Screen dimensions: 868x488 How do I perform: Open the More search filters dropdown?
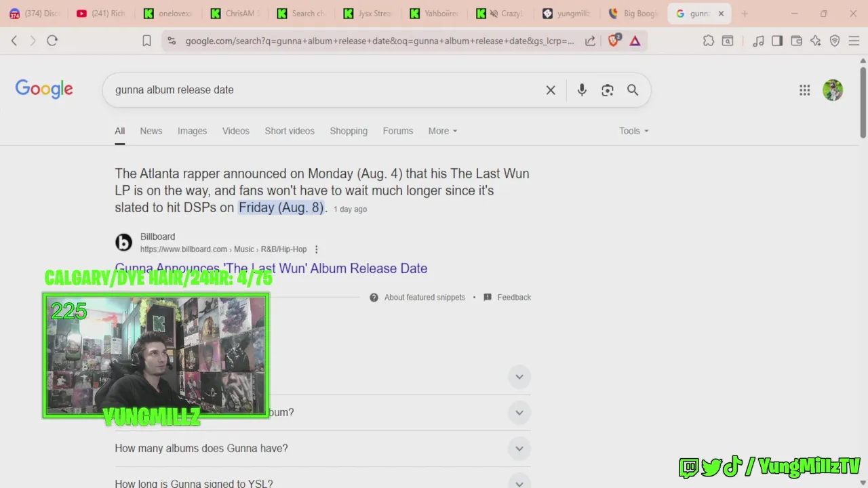point(443,131)
